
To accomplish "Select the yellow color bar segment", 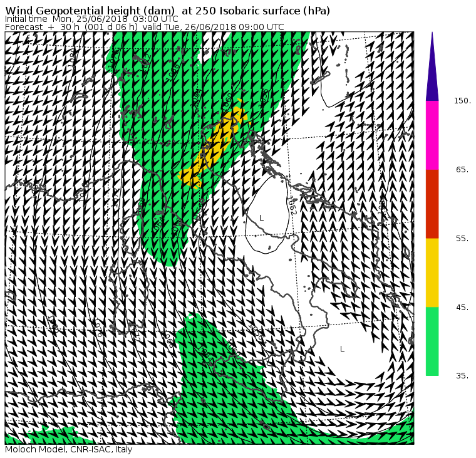I will coord(432,273).
